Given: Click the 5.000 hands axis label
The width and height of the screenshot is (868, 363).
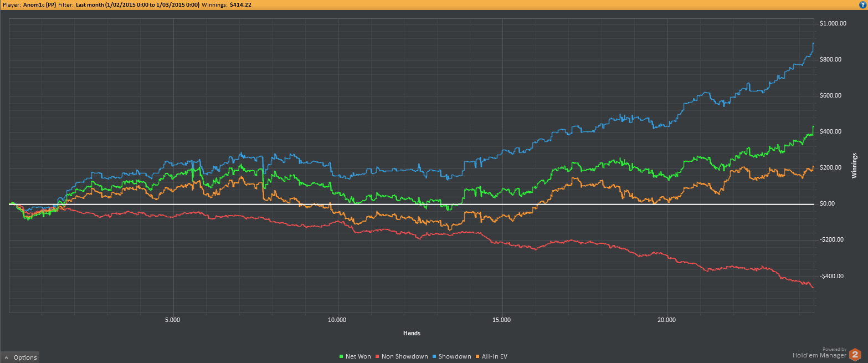Looking at the screenshot, I should 173,320.
